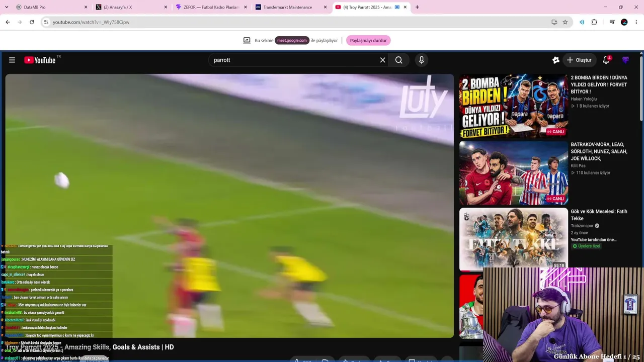Image resolution: width=644 pixels, height=362 pixels.
Task: Open a new browser tab
Action: (417, 7)
